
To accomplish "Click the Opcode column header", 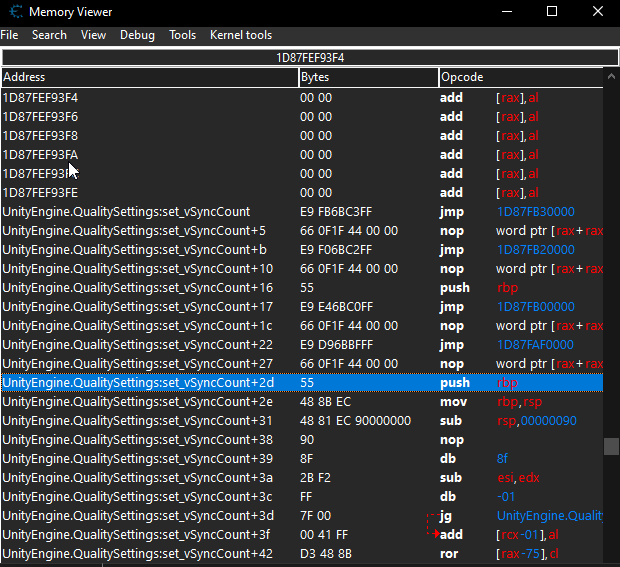I will click(520, 77).
